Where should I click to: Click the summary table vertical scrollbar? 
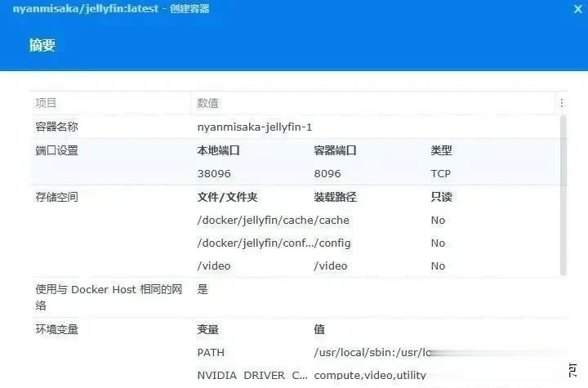[563, 195]
